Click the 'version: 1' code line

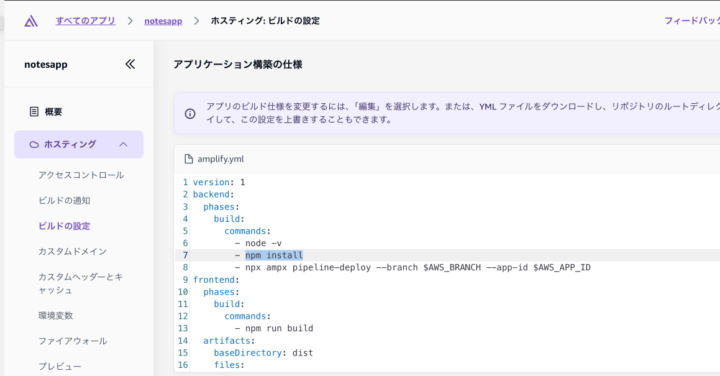(219, 182)
